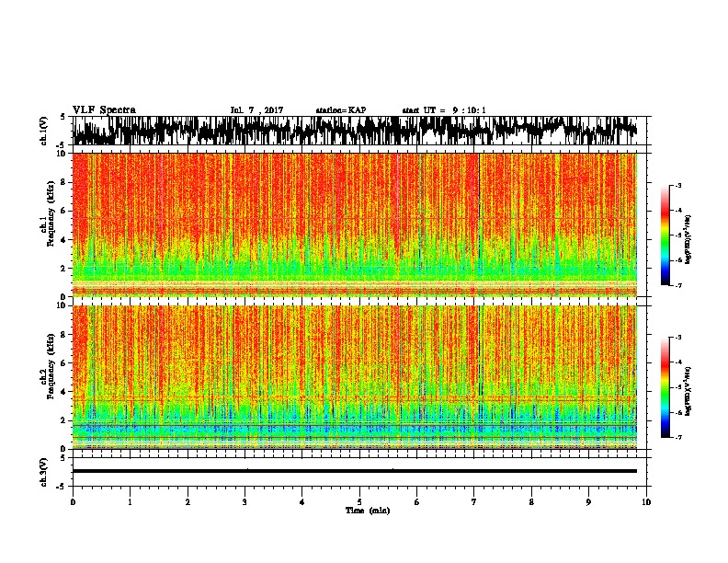
Task: Click the "station=KAP" label
Action: pos(341,110)
